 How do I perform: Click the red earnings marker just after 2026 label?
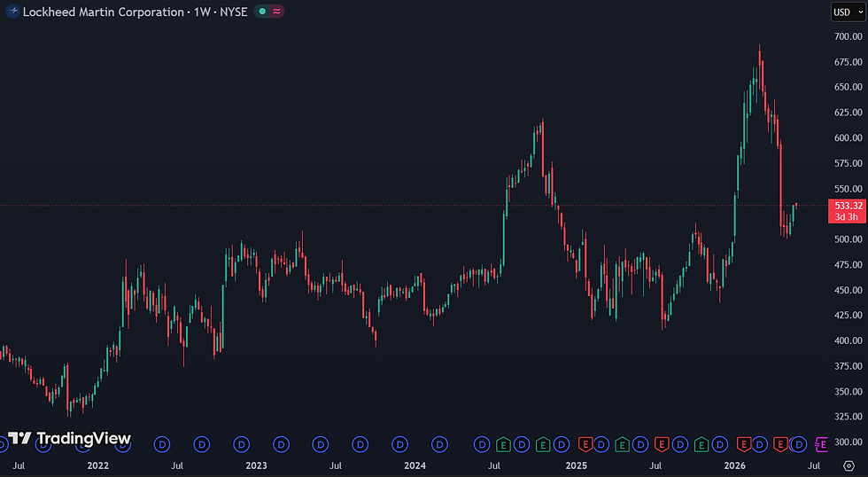click(743, 444)
